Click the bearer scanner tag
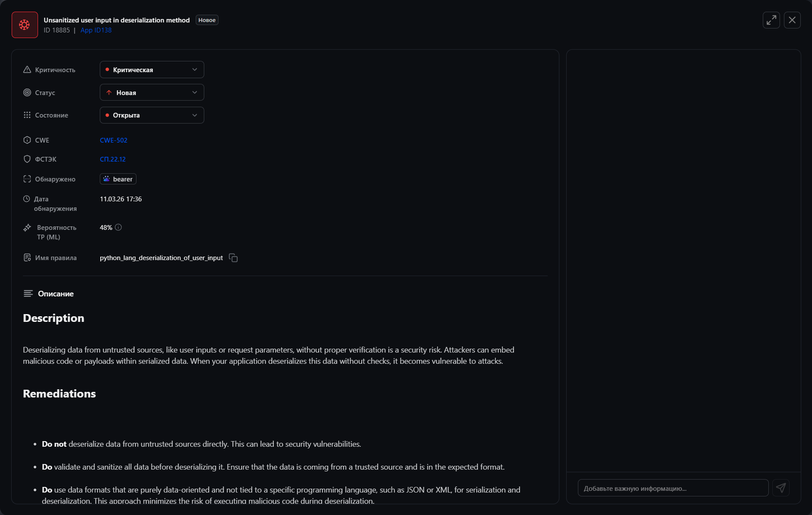This screenshot has width=812, height=515. coord(118,179)
